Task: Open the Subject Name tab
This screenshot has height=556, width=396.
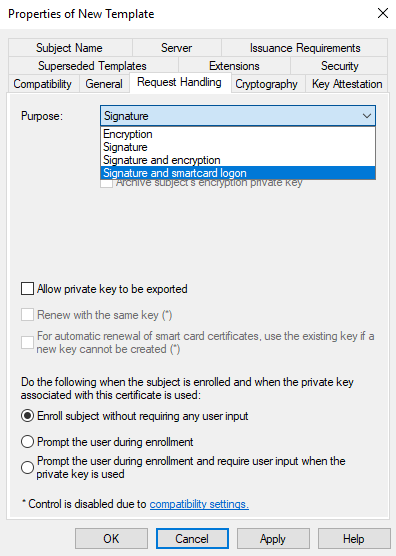Action: [x=70, y=48]
